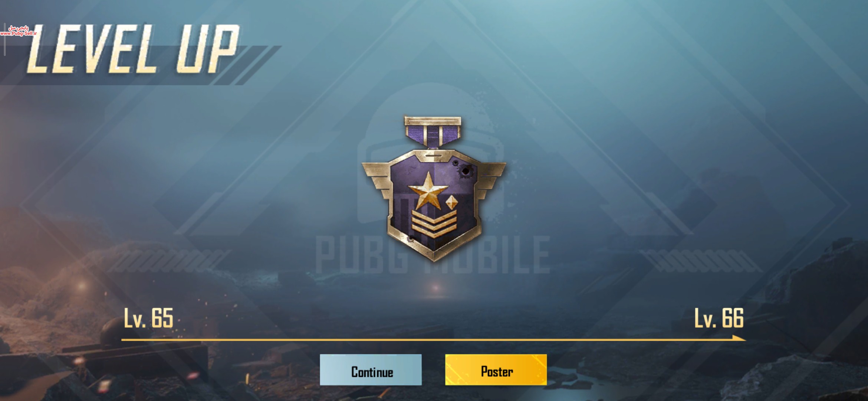
Task: Open the Poster option
Action: (x=496, y=370)
